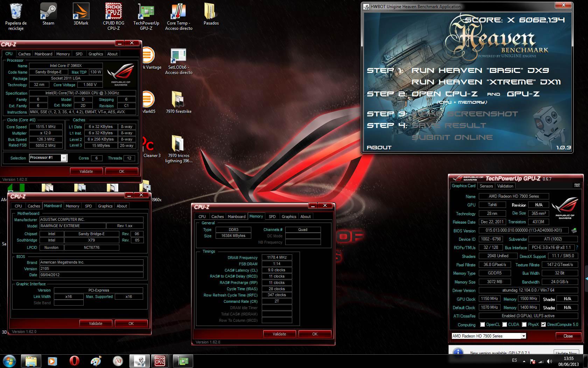The width and height of the screenshot is (588, 368).
Task: Switch to ROG CPU-Z on the taskbar
Action: point(160,361)
